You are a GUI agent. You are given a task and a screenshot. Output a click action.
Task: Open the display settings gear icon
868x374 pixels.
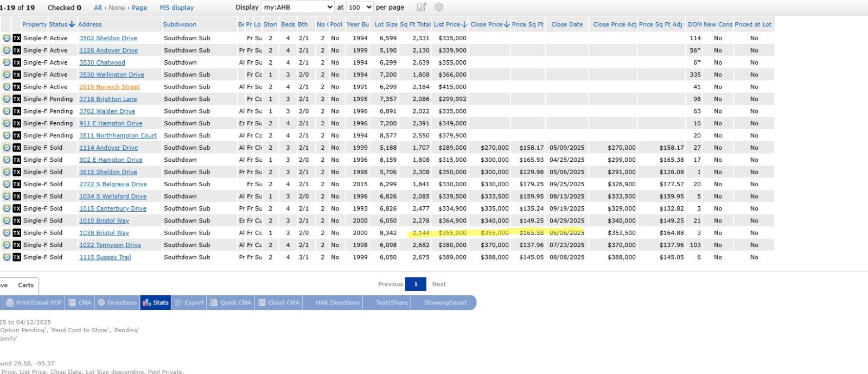tap(439, 7)
